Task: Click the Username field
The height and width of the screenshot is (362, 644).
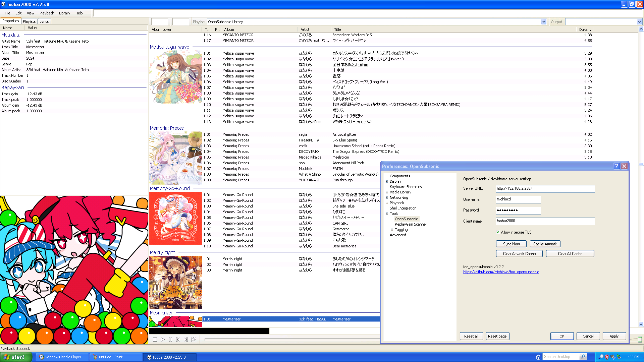Action: (518, 199)
